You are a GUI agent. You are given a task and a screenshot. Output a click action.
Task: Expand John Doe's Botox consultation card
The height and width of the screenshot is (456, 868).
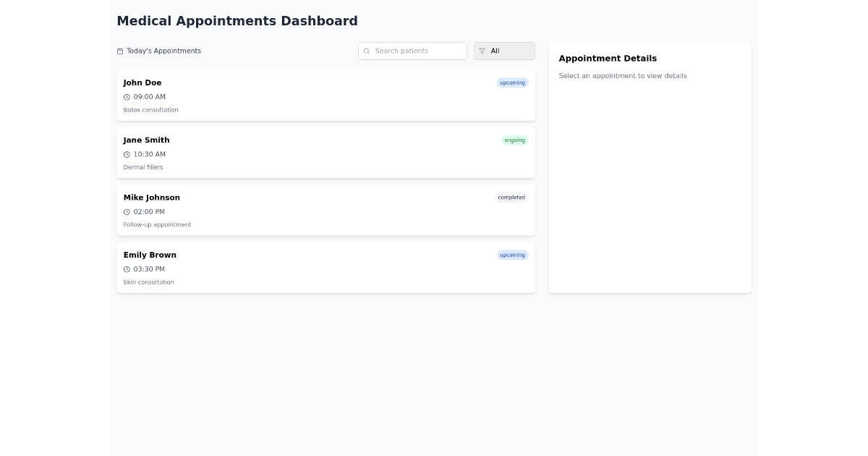click(x=325, y=95)
